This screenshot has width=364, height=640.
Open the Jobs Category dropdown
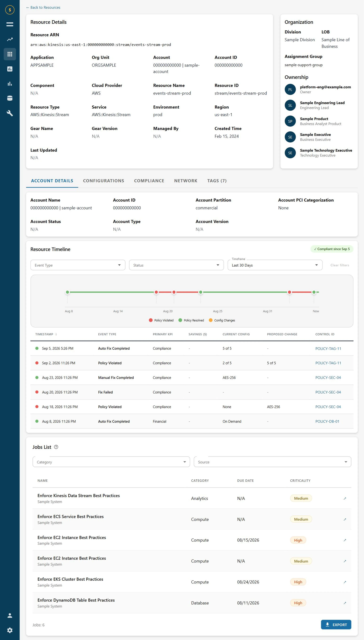pos(111,462)
